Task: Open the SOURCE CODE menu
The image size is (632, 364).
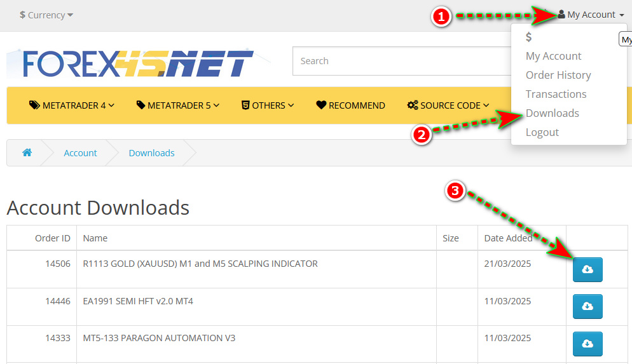Action: click(x=448, y=105)
